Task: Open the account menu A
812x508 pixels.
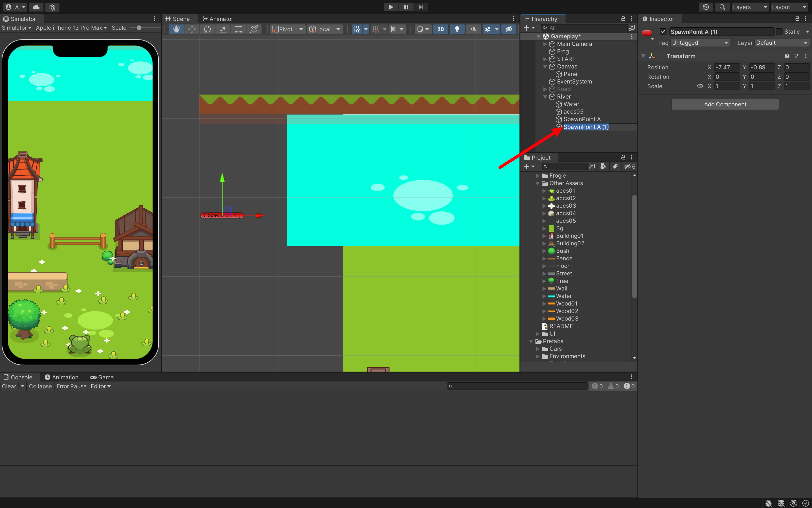Action: [x=16, y=7]
